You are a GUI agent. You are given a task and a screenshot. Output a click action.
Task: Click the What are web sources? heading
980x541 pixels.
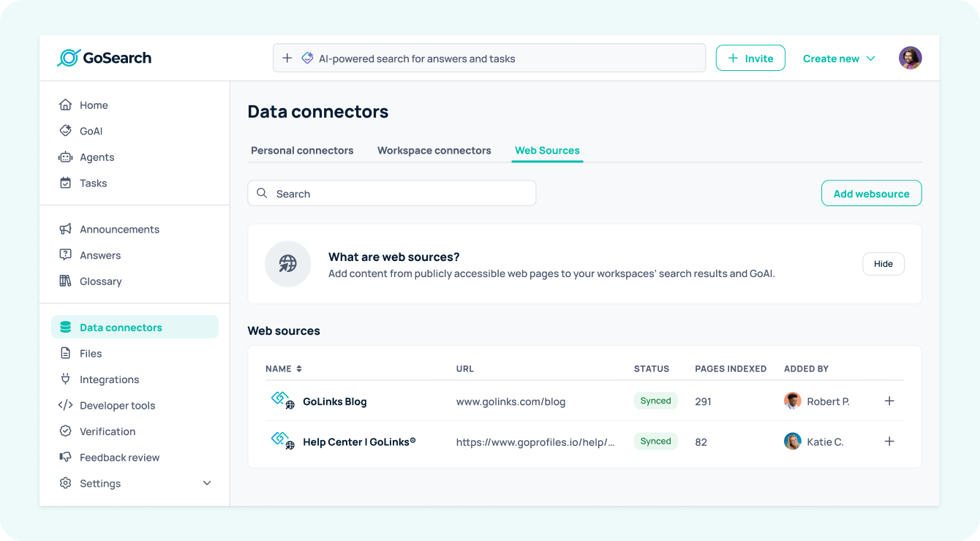coord(394,257)
